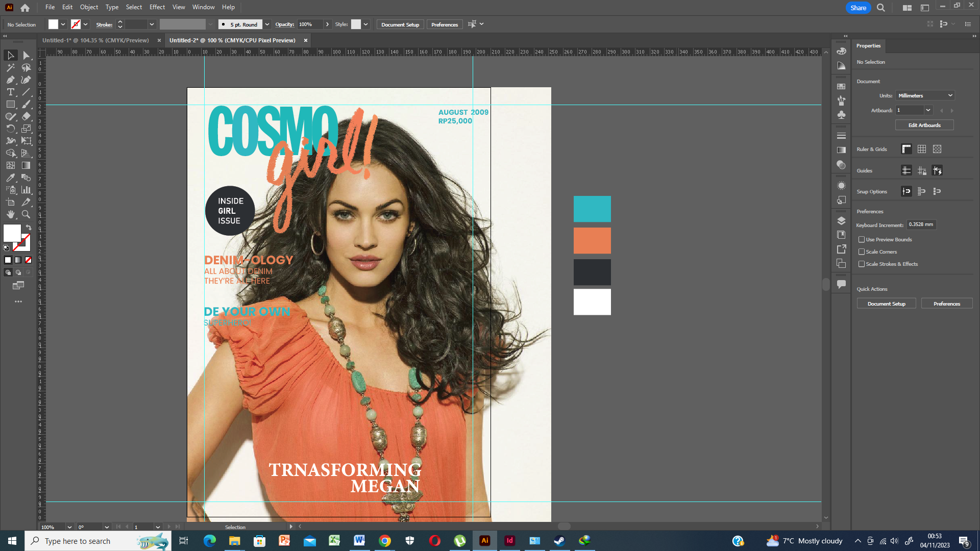This screenshot has height=551, width=980.
Task: Select the Magic Wand tool
Action: pos(10,67)
